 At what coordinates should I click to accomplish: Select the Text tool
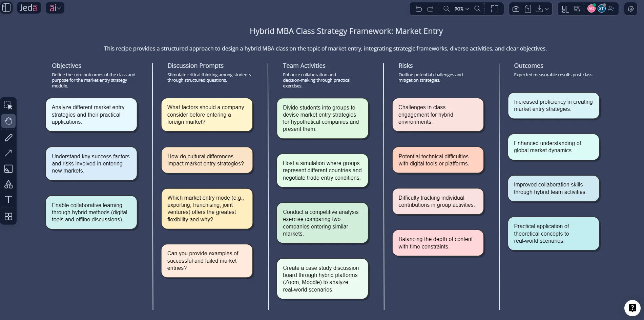click(x=8, y=199)
